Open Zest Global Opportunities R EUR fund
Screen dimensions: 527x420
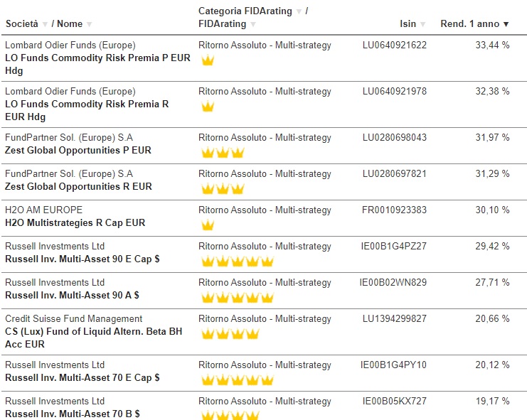tap(78, 186)
